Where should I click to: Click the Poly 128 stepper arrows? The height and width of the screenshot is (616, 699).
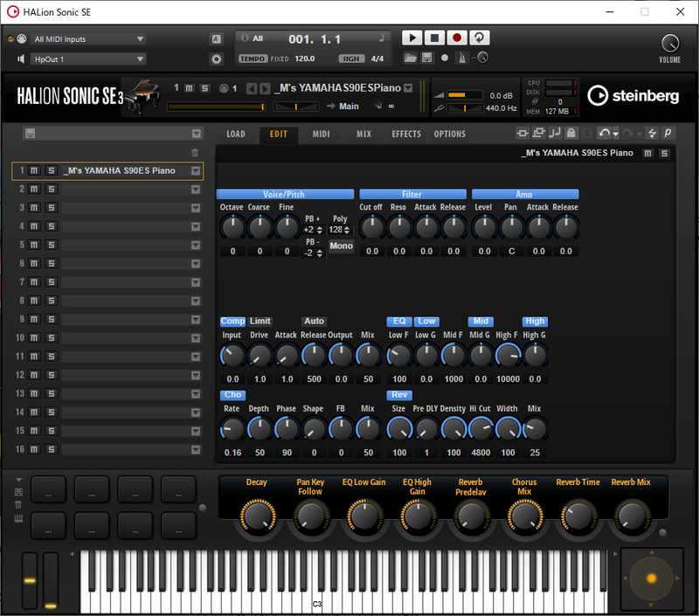pos(347,231)
